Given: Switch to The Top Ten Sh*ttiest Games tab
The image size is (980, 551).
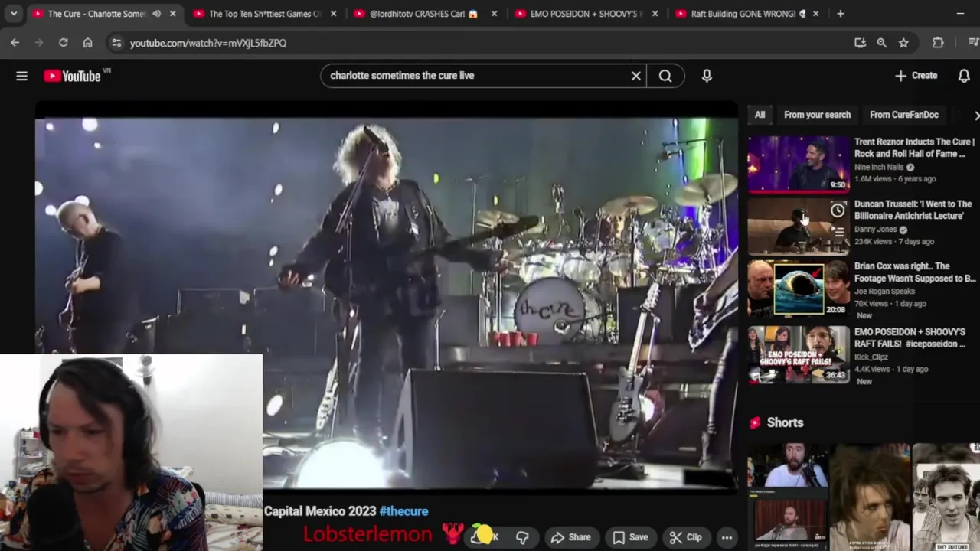Looking at the screenshot, I should (x=264, y=14).
